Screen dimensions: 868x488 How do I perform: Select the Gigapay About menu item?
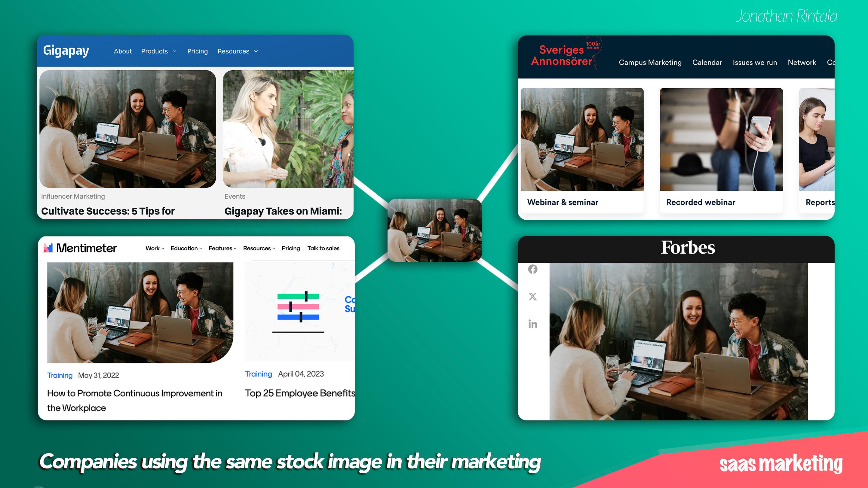[123, 51]
